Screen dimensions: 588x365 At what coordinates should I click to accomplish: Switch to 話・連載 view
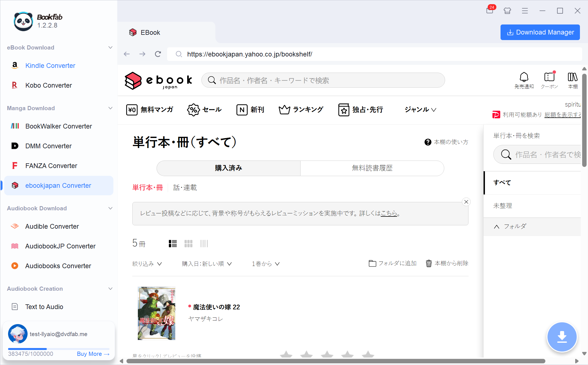click(185, 187)
